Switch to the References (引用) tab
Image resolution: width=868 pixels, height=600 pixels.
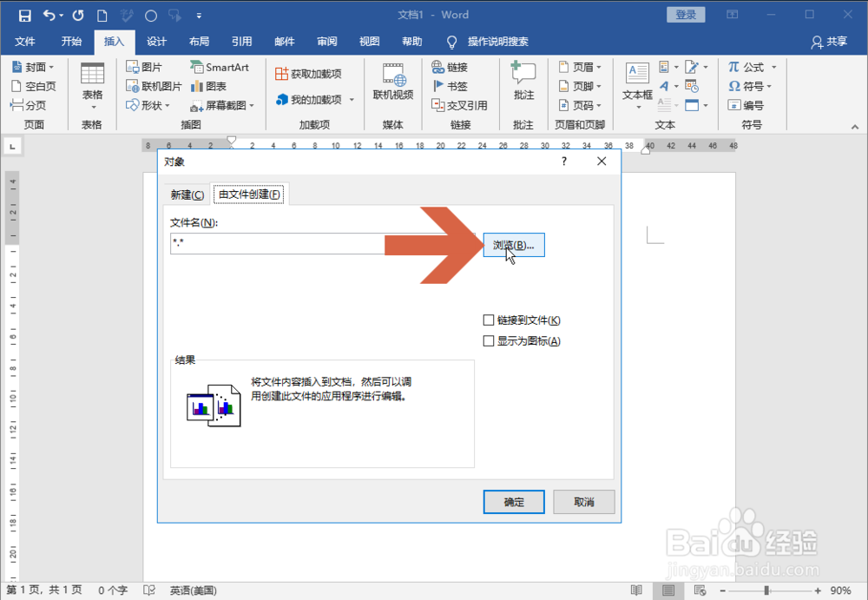tap(242, 42)
